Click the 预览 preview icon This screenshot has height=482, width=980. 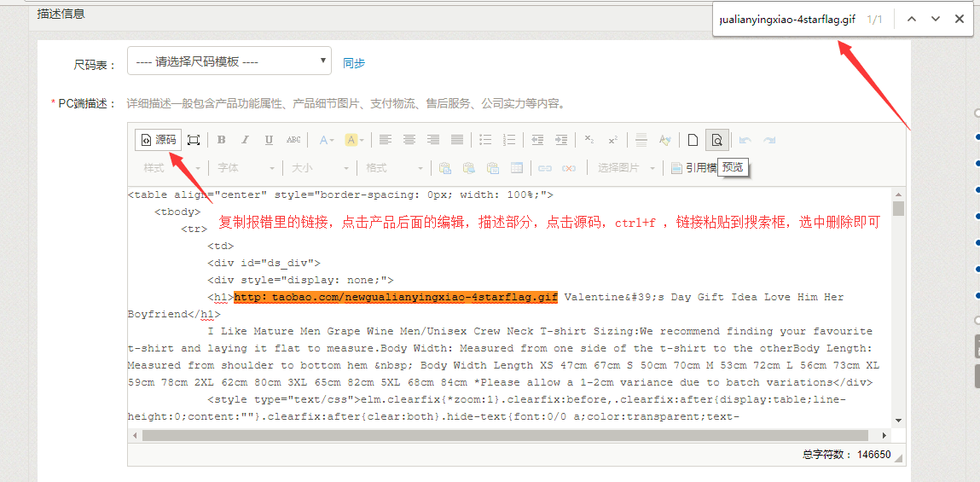[x=716, y=140]
